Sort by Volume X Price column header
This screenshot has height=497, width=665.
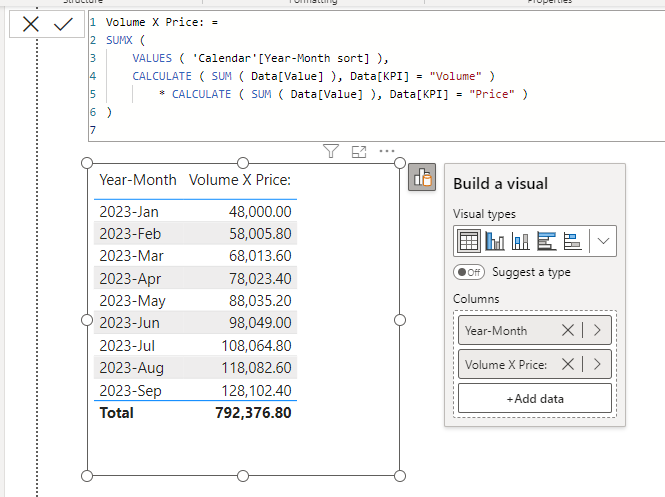tap(240, 180)
